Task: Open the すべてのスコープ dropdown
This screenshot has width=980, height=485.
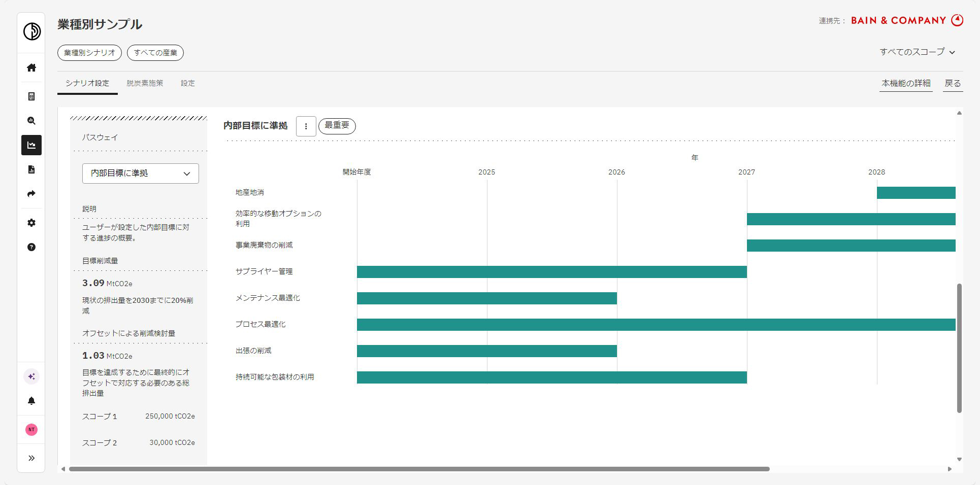Action: 918,52
